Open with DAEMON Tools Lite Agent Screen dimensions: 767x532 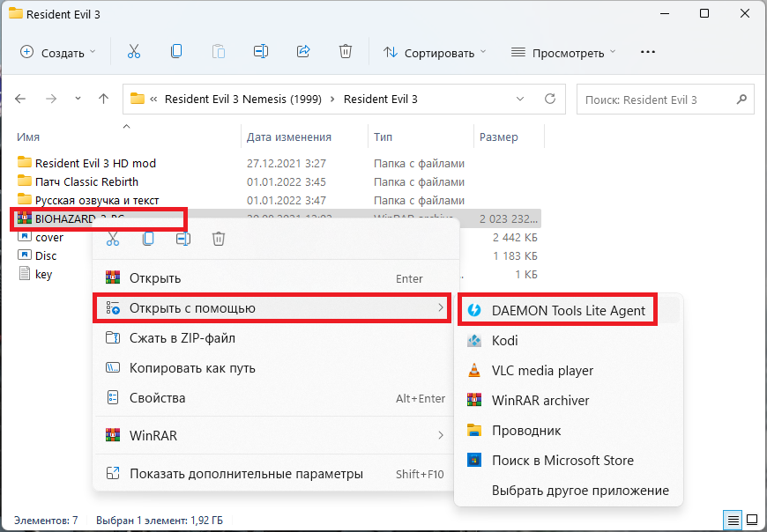pyautogui.click(x=569, y=311)
